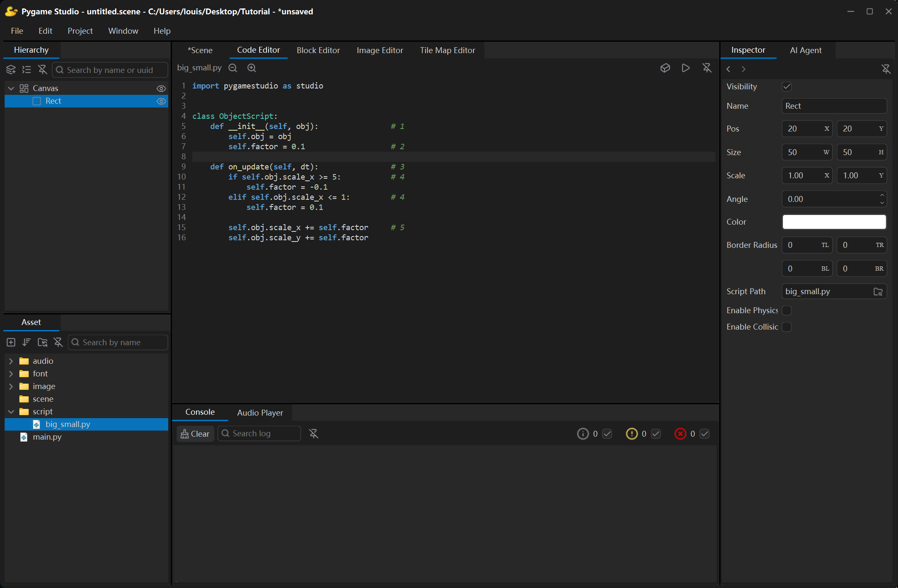Click the unpin icon in Inspector panel
This screenshot has height=588, width=898.
[x=886, y=69]
